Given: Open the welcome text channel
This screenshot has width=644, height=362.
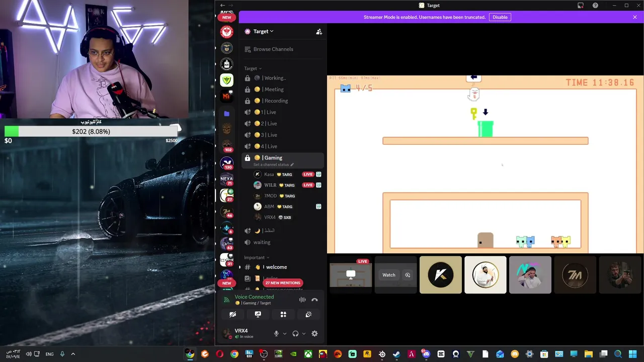Looking at the screenshot, I should coord(283,267).
